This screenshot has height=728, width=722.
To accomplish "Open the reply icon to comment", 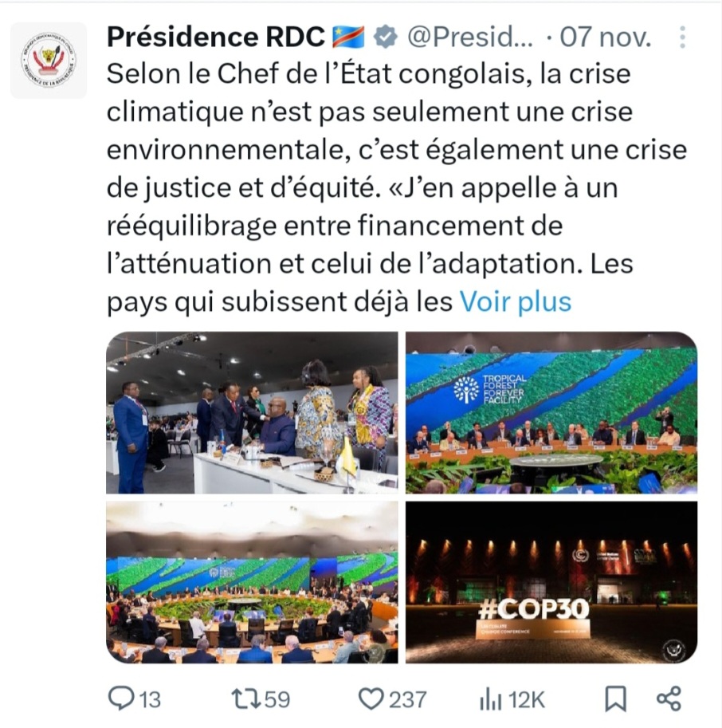I will (121, 699).
